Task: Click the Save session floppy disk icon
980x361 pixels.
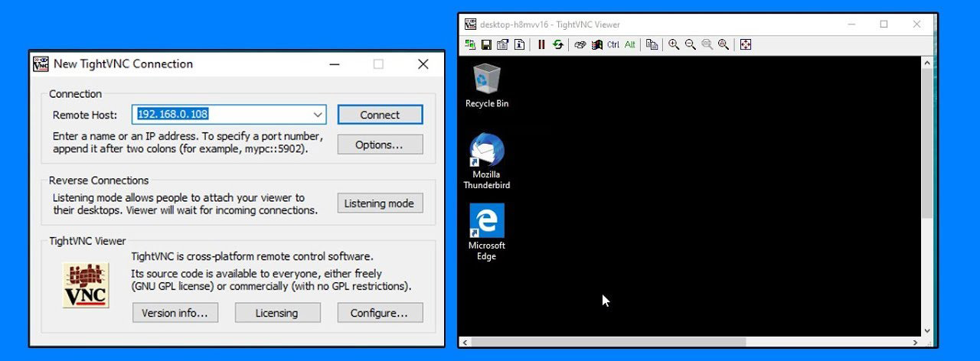Action: click(x=486, y=45)
